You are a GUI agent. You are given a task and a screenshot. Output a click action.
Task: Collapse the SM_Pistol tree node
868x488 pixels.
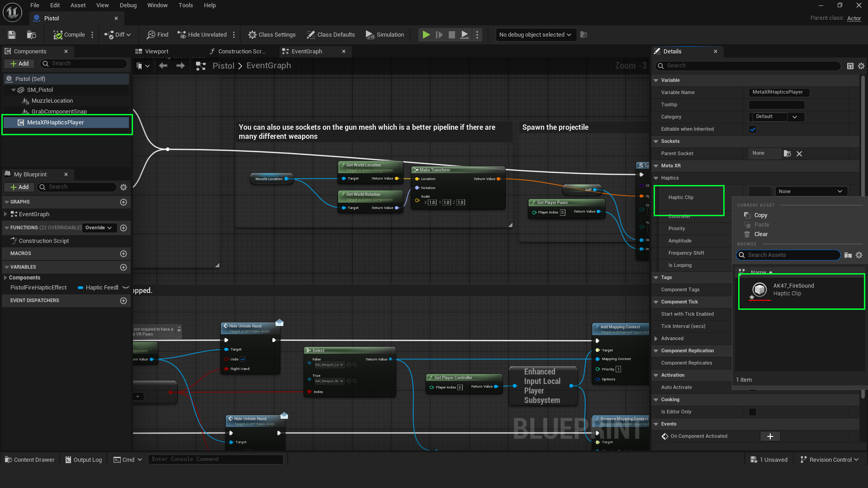[x=14, y=90]
